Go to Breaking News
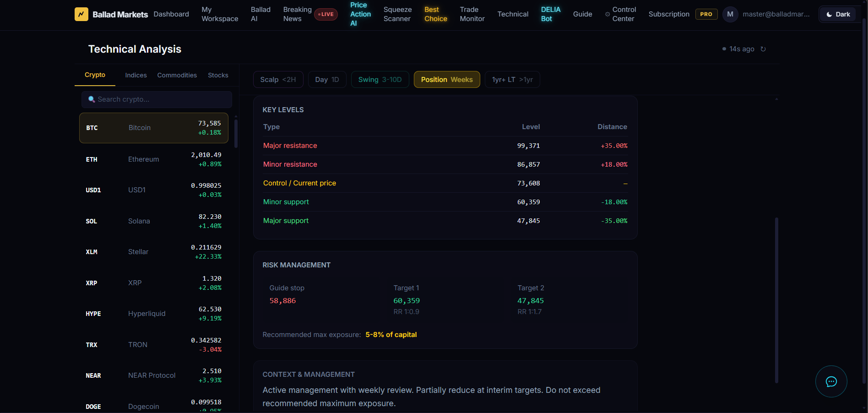The image size is (868, 413). [x=297, y=14]
